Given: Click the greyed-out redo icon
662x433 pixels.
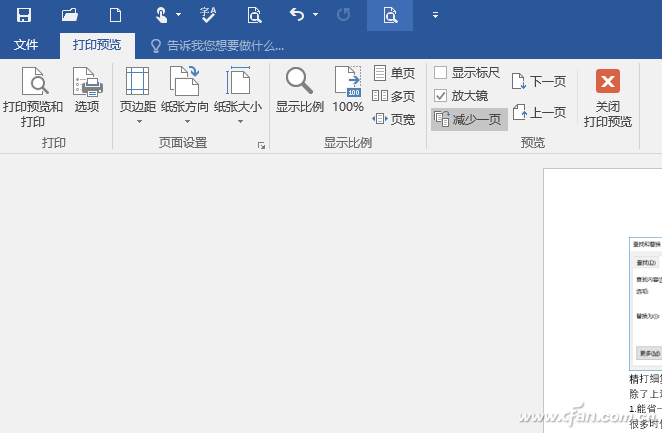Looking at the screenshot, I should click(x=344, y=15).
